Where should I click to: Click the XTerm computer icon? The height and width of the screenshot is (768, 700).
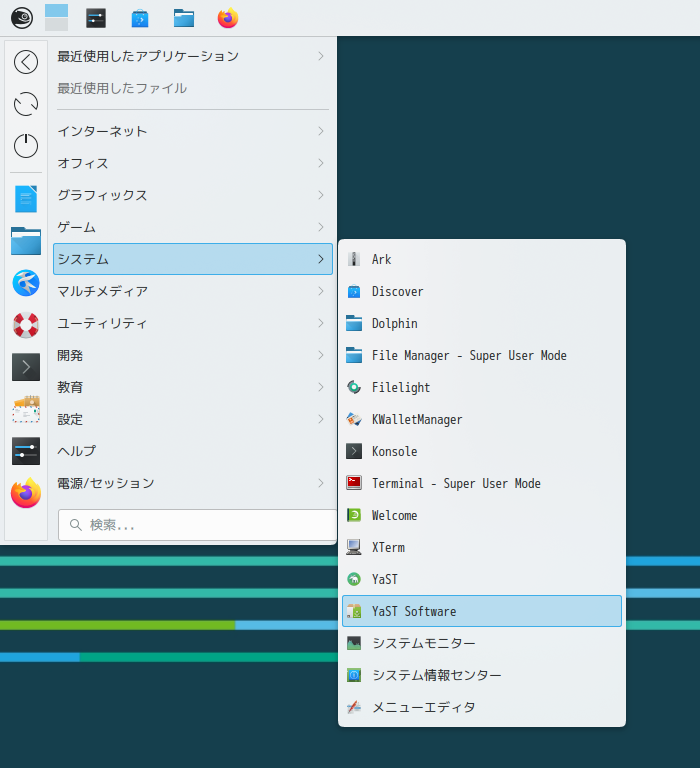tap(354, 547)
